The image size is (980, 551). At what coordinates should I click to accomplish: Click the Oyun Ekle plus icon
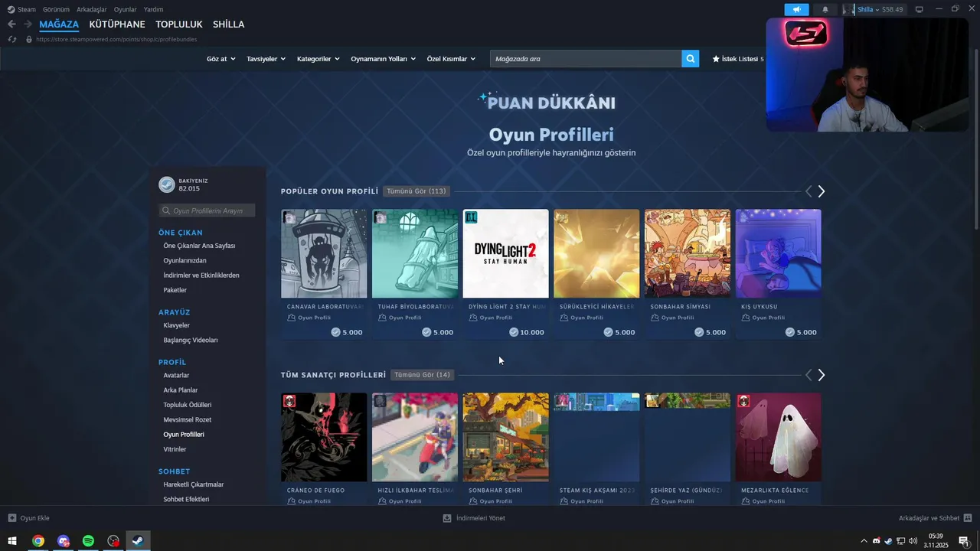[x=12, y=518]
